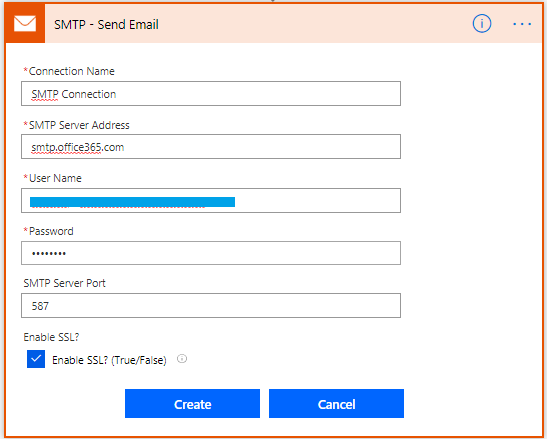Screen dimensions: 547x439
Task: Click the orange SMTP envelope icon
Action: (x=25, y=24)
